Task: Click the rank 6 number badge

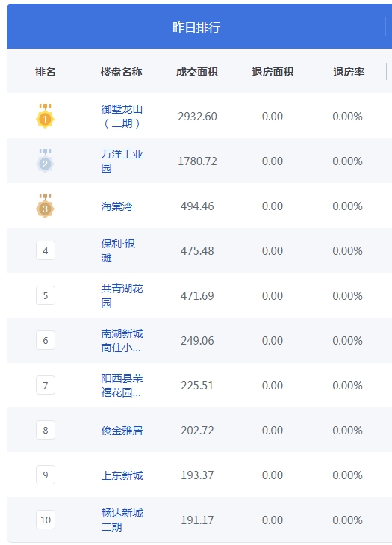Action: [x=46, y=340]
